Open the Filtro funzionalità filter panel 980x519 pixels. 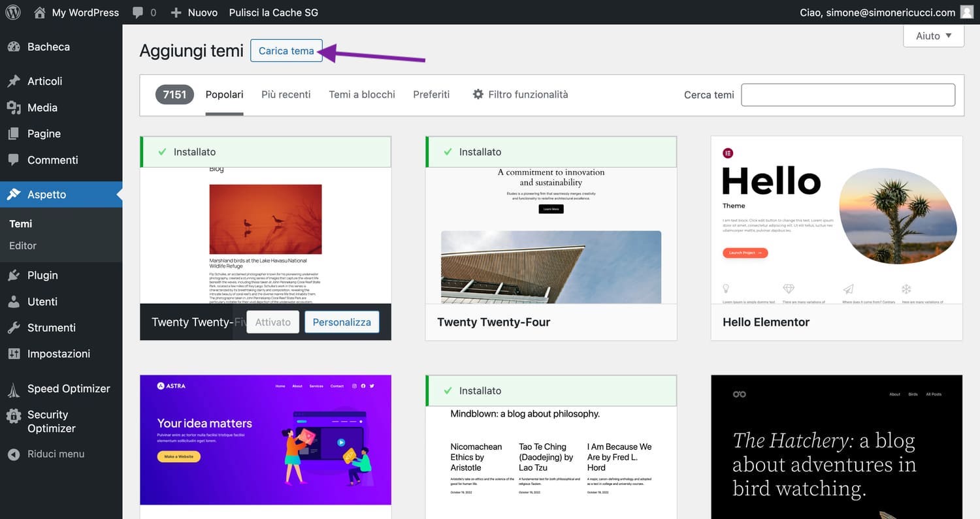pyautogui.click(x=520, y=95)
